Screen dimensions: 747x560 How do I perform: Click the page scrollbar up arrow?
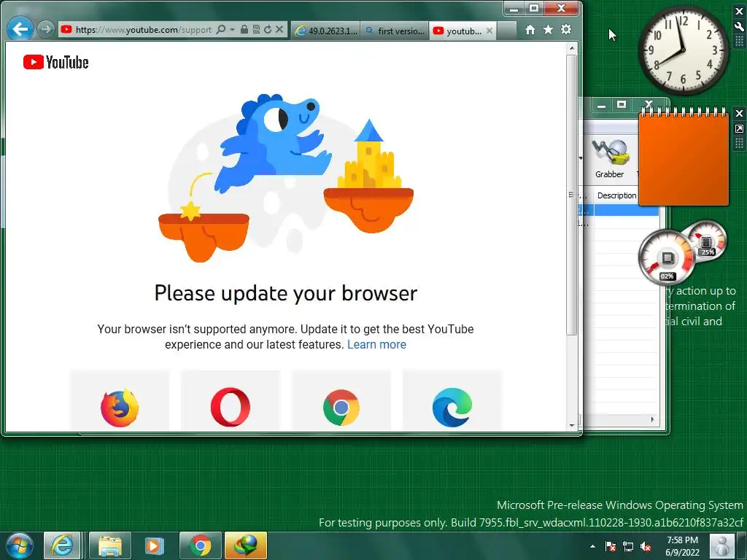[572, 48]
